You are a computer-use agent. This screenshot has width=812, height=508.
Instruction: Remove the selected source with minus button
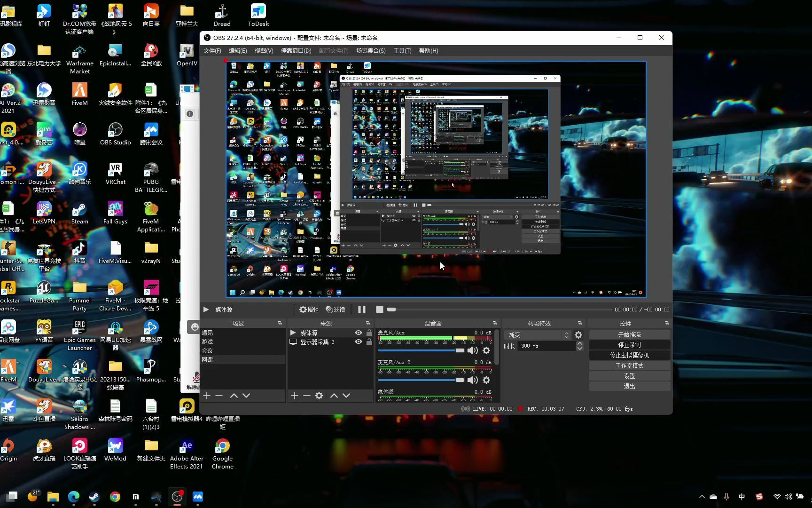(x=307, y=396)
